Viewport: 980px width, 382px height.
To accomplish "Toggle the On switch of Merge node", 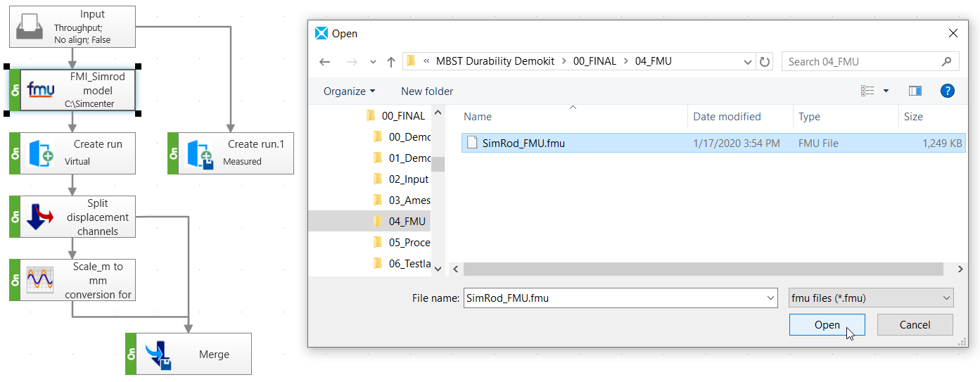I will pyautogui.click(x=131, y=355).
